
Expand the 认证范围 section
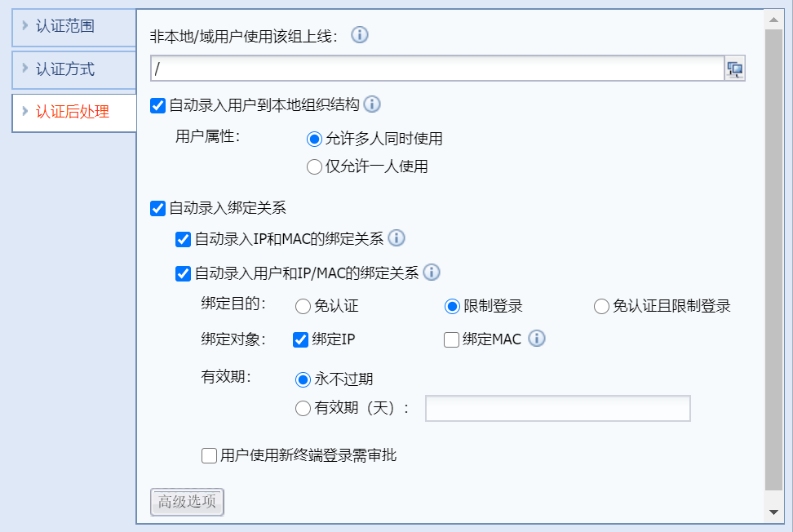[x=65, y=26]
